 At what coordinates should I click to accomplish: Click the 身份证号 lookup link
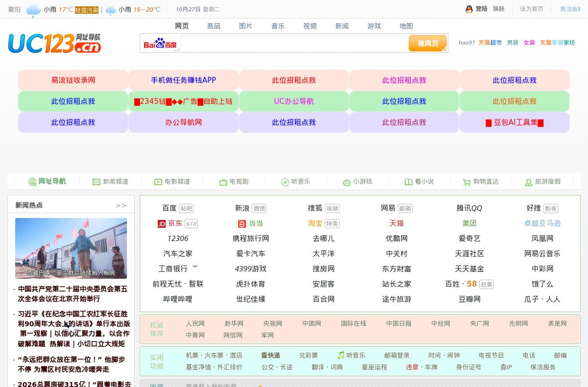[468, 367]
